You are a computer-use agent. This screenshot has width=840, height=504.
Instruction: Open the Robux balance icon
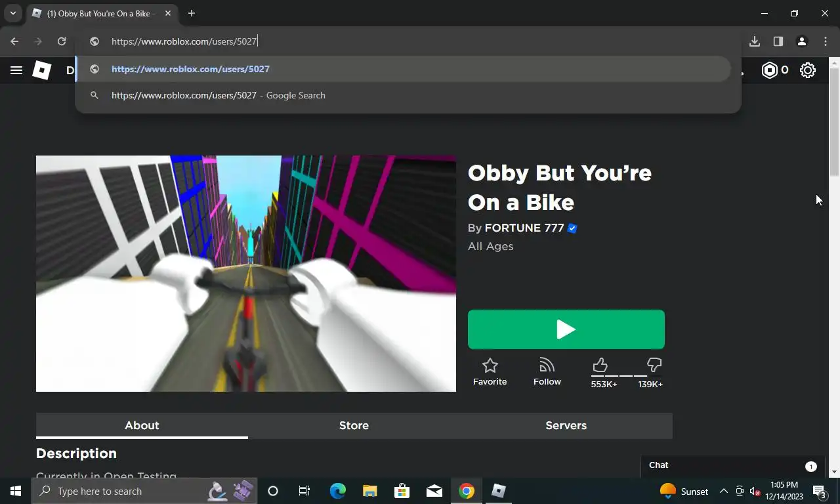(769, 70)
